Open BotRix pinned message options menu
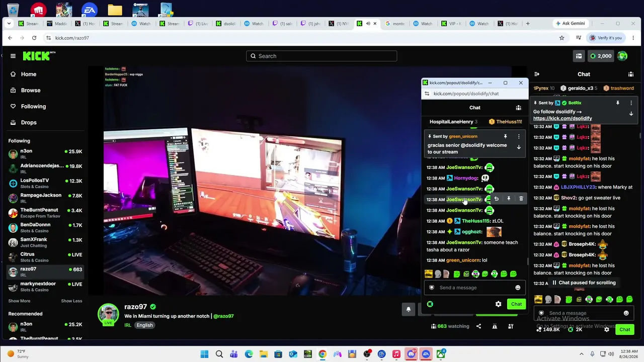 click(631, 103)
